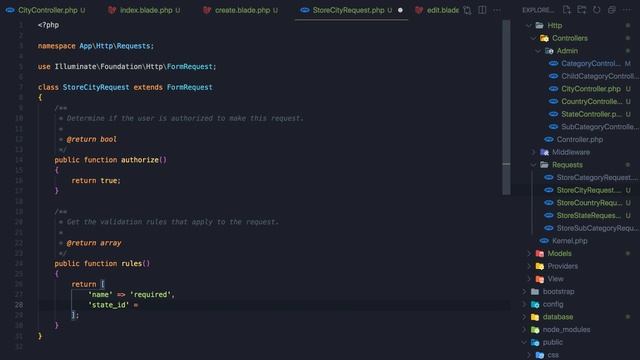This screenshot has width=640, height=360.
Task: Click the Admin folder icon
Action: pyautogui.click(x=549, y=51)
